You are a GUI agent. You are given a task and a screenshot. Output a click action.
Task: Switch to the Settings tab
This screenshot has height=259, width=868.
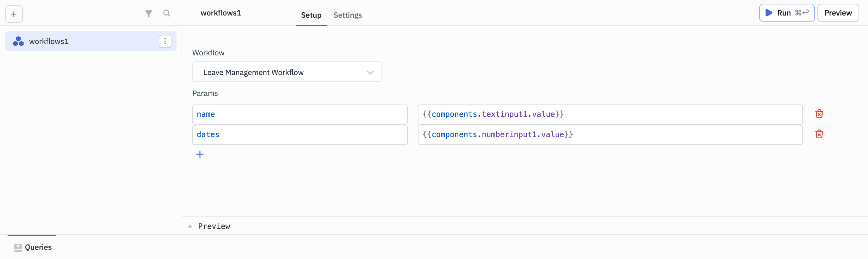pos(347,15)
